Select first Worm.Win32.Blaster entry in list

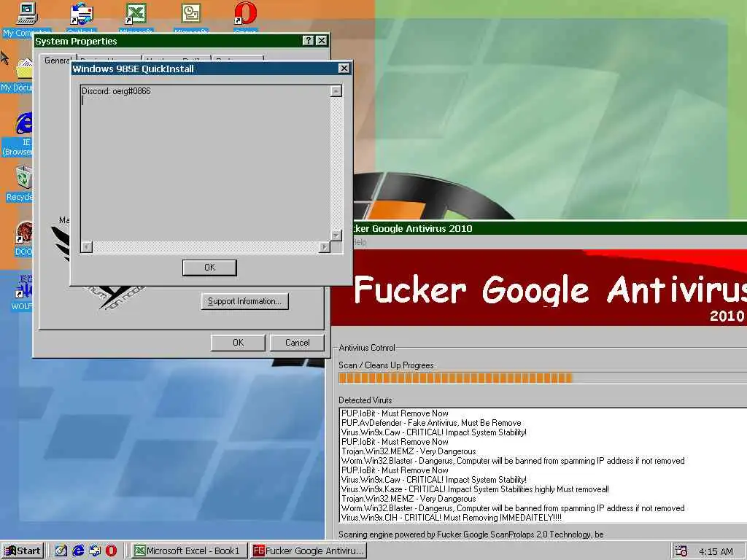click(513, 461)
